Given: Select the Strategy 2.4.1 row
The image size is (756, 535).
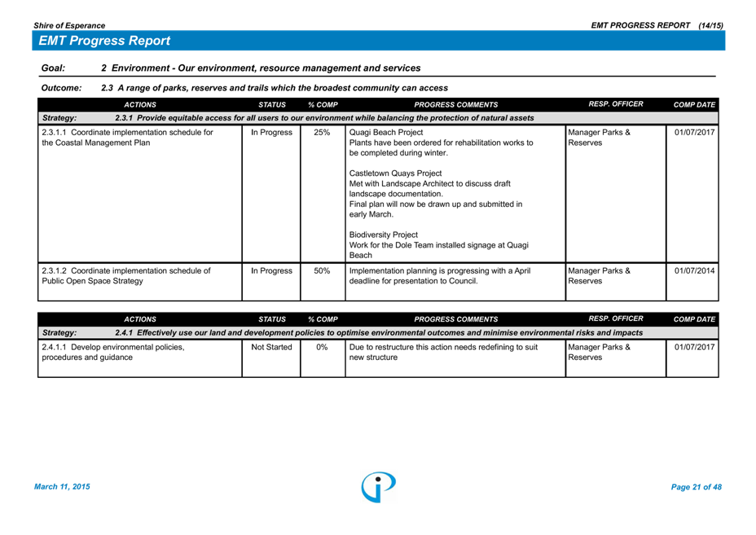Looking at the screenshot, I should click(x=378, y=332).
